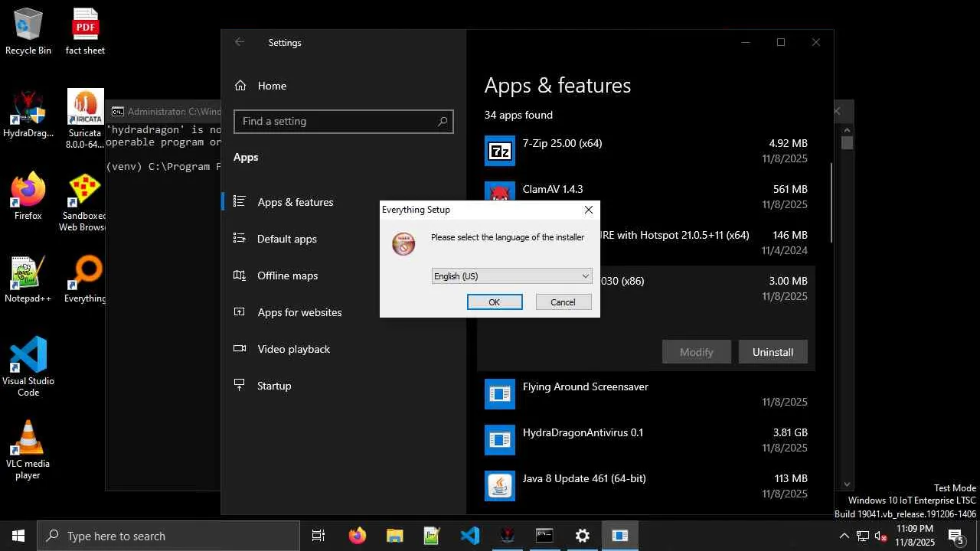Open the installer language dropdown
Image resolution: width=980 pixels, height=551 pixels.
pos(511,276)
